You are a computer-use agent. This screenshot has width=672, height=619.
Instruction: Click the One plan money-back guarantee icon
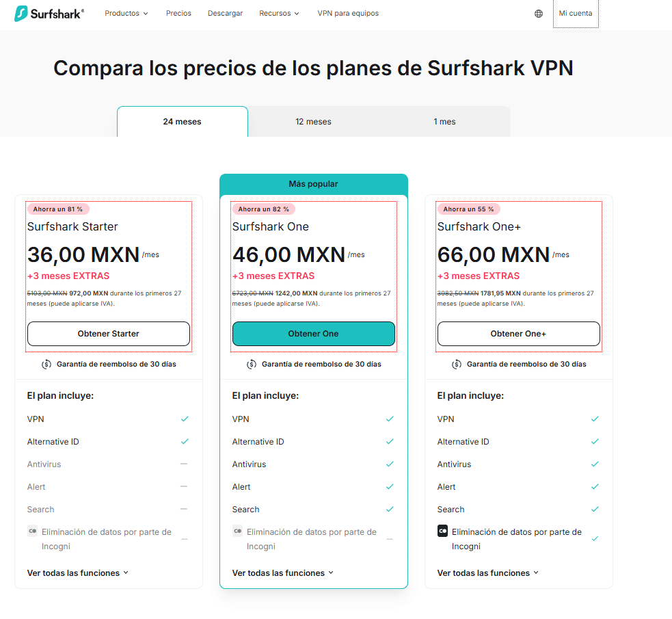[x=252, y=364]
